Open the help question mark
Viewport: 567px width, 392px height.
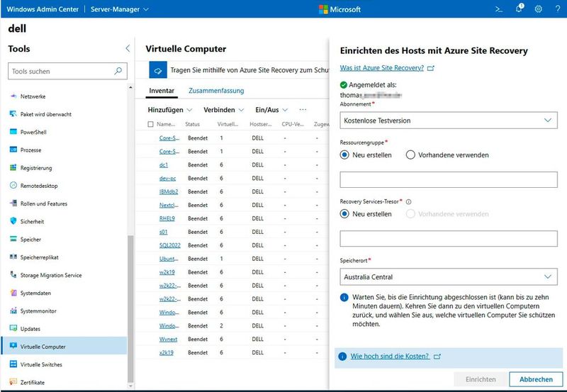click(x=558, y=9)
